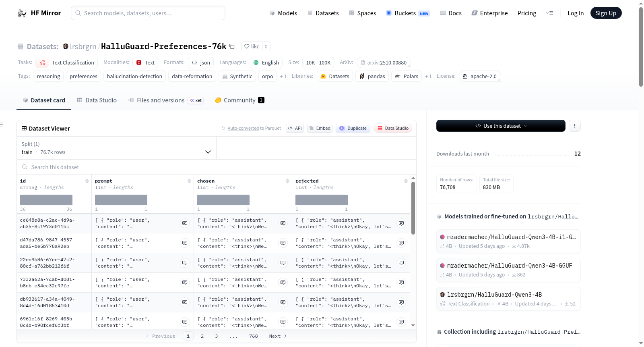Expand prompt cell for row 22ee9b86

coord(185,263)
